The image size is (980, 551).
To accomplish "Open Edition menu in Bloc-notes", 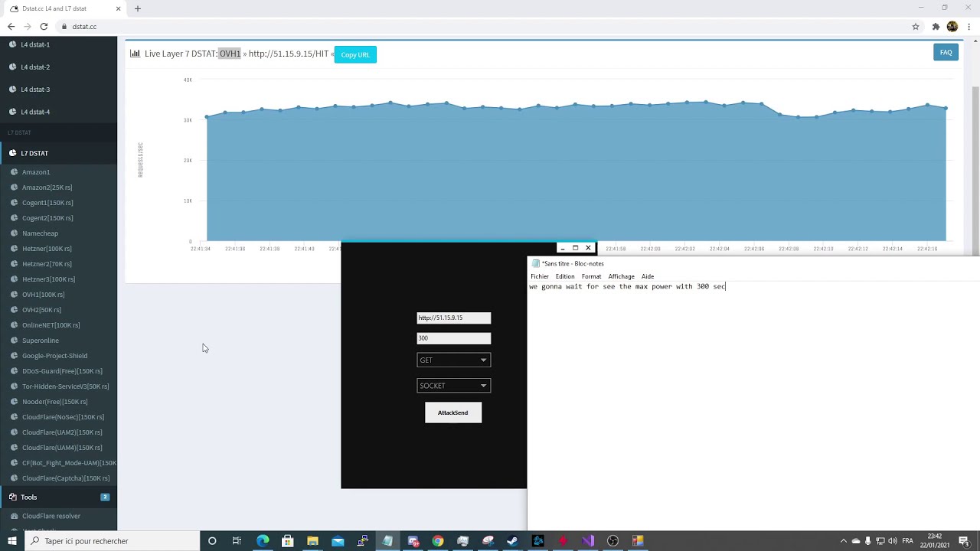I will (x=565, y=276).
